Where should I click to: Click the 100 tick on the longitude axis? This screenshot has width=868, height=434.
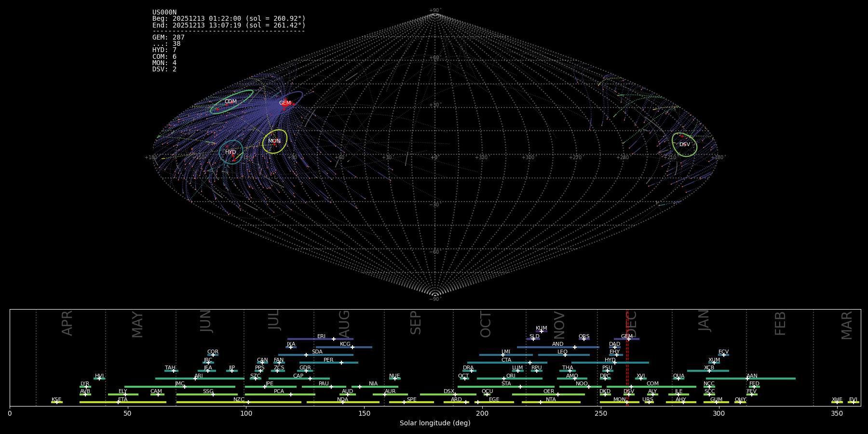tap(246, 413)
